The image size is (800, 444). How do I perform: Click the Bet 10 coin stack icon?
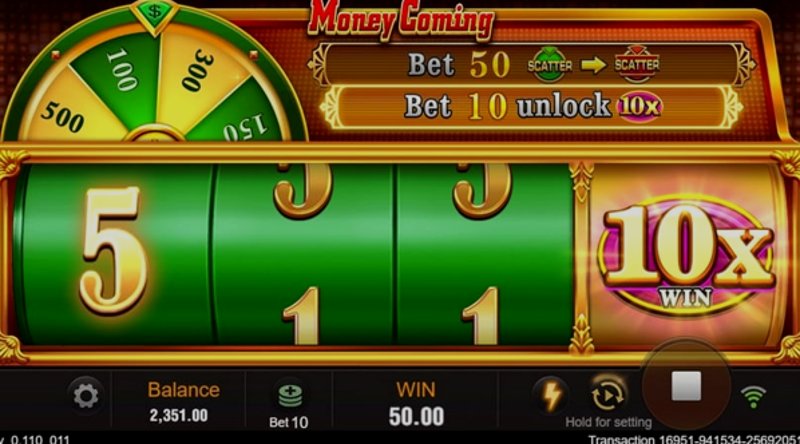(x=289, y=397)
